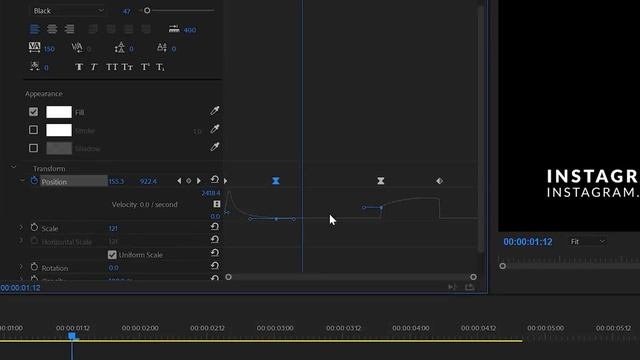Click the Program Monitor timecode 00:00:01:12
This screenshot has height=360, width=640.
(x=528, y=242)
